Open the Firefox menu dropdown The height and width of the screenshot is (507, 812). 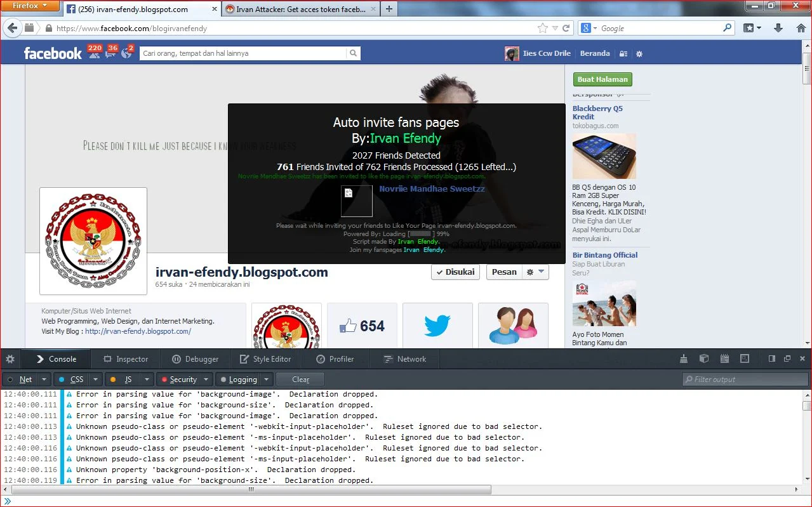click(x=30, y=6)
